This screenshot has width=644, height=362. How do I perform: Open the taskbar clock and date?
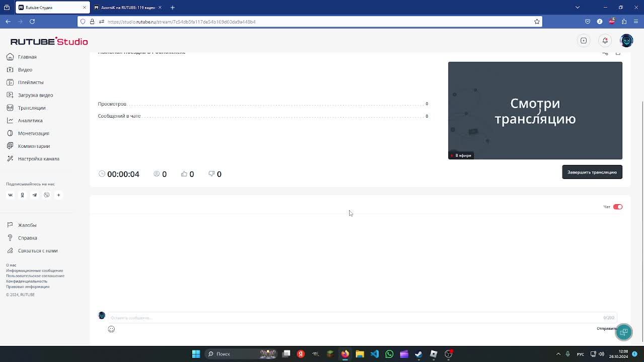click(619, 354)
